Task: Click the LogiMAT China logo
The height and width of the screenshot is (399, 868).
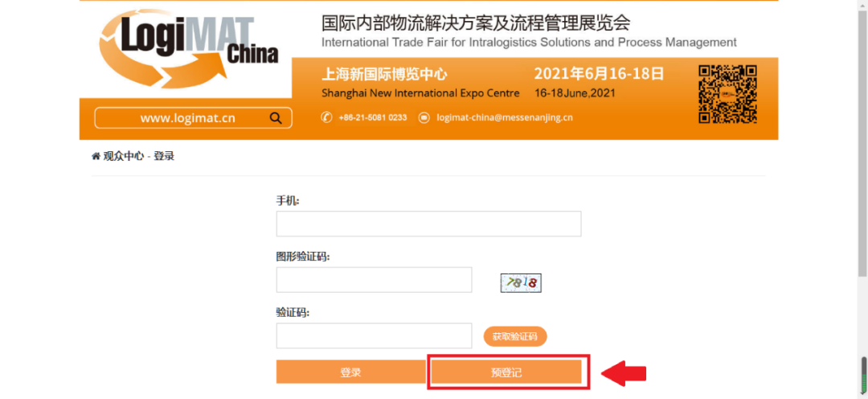Action: 188,50
